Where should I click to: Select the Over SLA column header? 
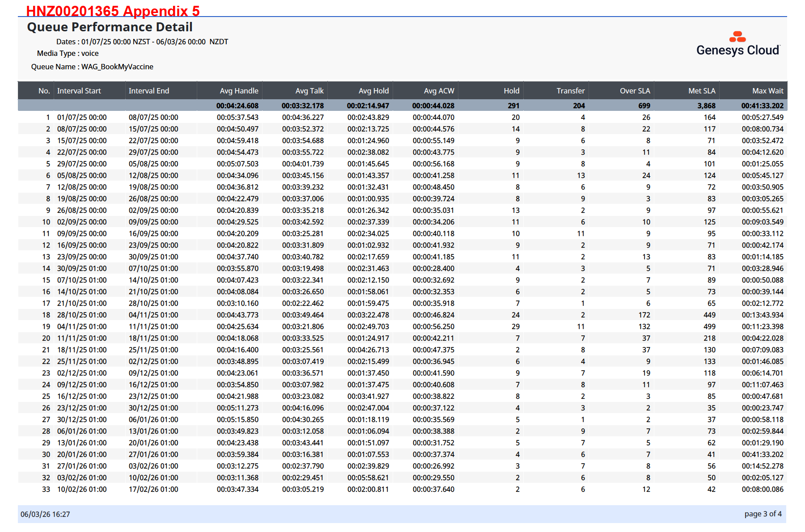635,91
